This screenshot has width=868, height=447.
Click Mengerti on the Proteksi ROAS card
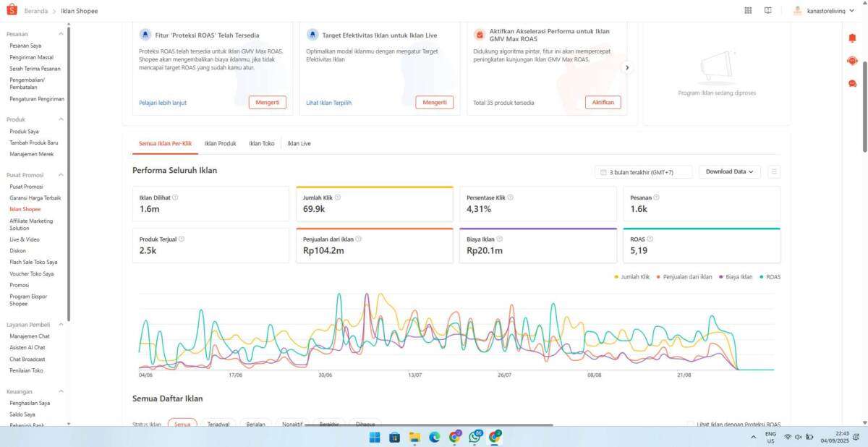268,103
